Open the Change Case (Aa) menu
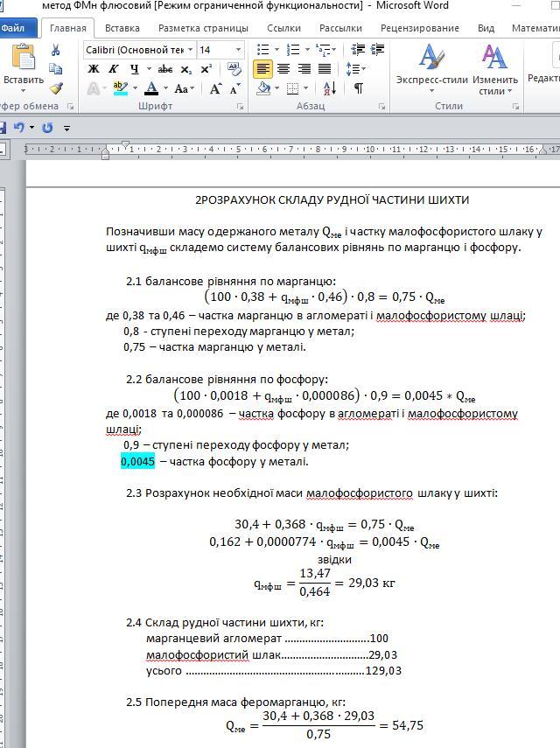This screenshot has width=560, height=748. click(x=184, y=88)
